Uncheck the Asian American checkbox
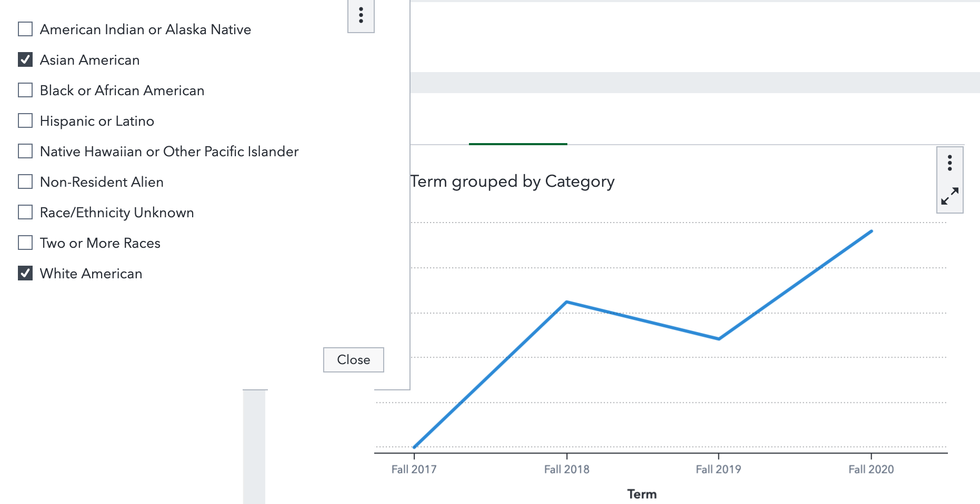980x504 pixels. pyautogui.click(x=25, y=59)
